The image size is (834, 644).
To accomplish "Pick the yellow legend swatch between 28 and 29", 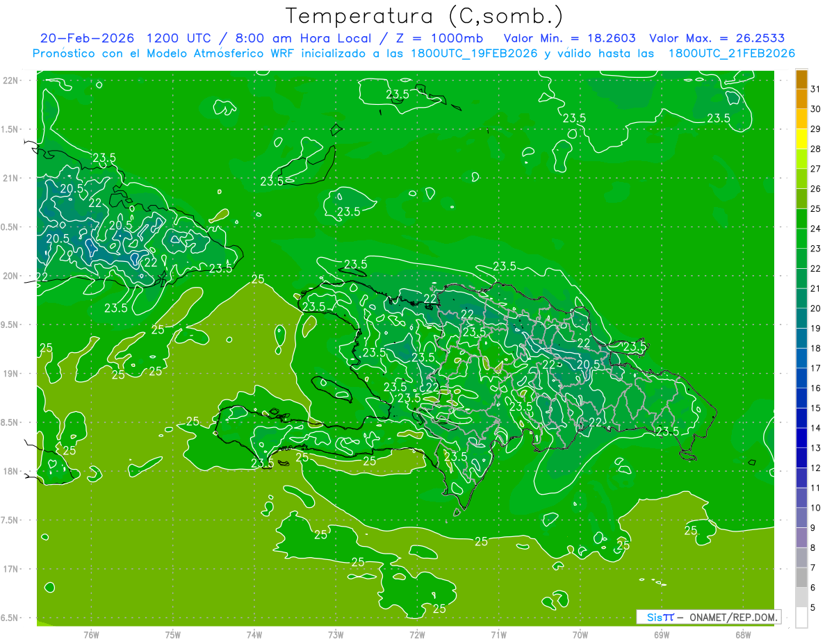I will [801, 139].
